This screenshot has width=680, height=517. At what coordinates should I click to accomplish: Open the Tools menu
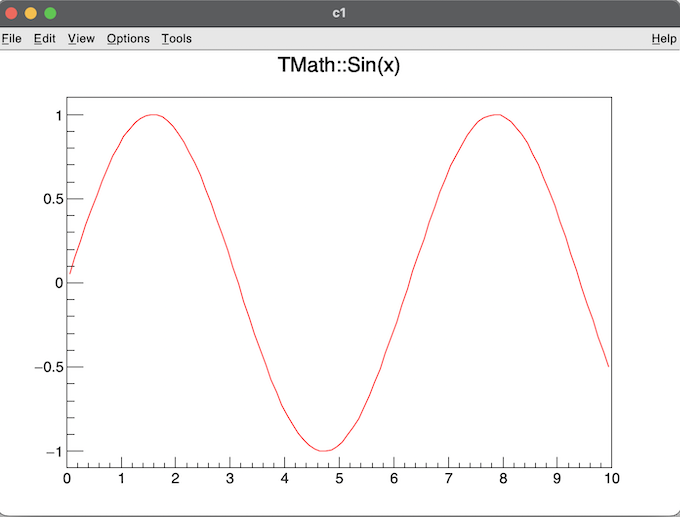[177, 39]
